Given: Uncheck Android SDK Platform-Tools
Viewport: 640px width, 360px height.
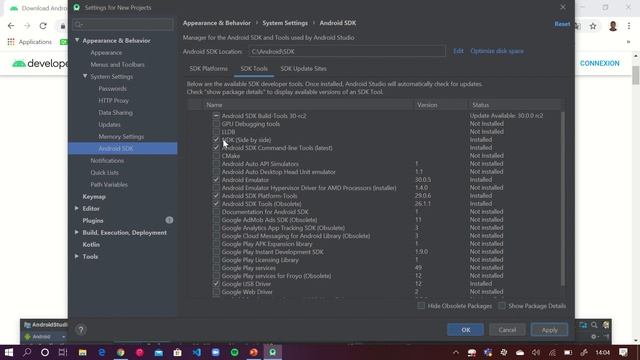Looking at the screenshot, I should pos(216,196).
